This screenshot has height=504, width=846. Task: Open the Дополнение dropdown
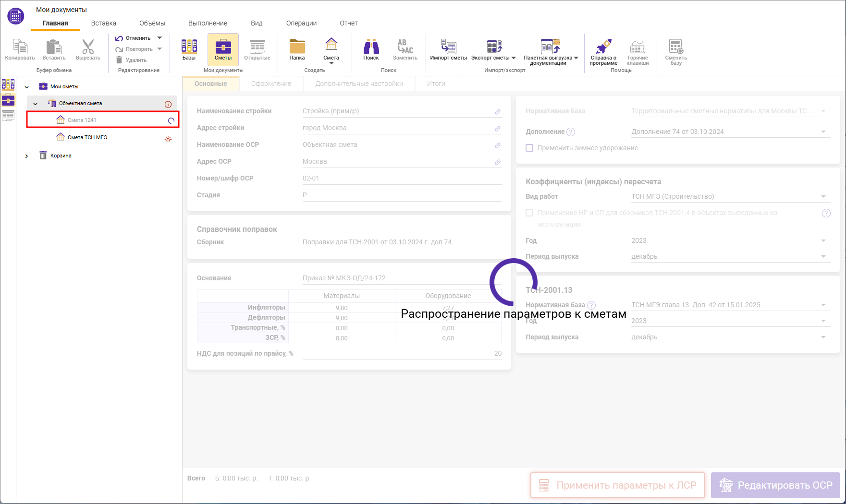pyautogui.click(x=823, y=131)
